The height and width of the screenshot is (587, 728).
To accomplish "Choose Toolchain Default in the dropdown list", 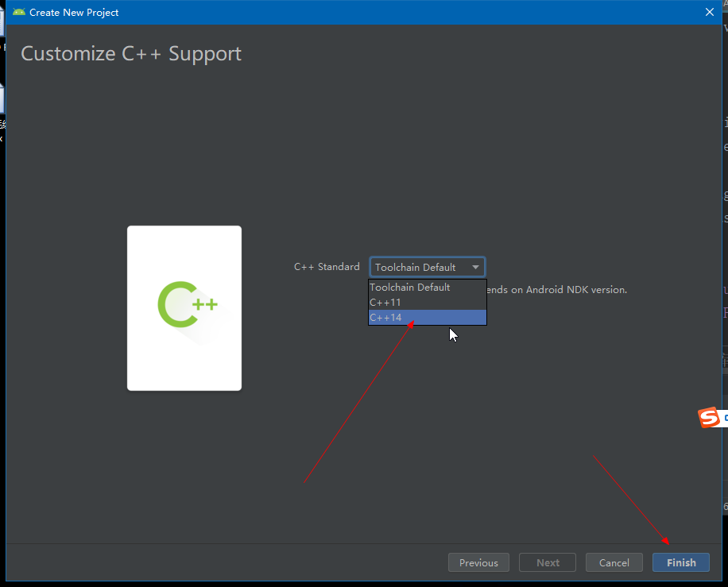I will pos(427,287).
